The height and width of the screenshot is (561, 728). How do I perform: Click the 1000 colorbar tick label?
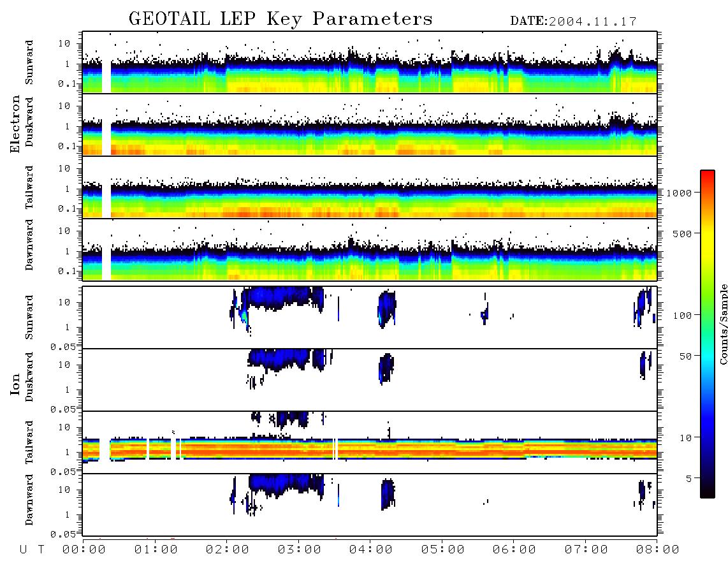point(680,193)
